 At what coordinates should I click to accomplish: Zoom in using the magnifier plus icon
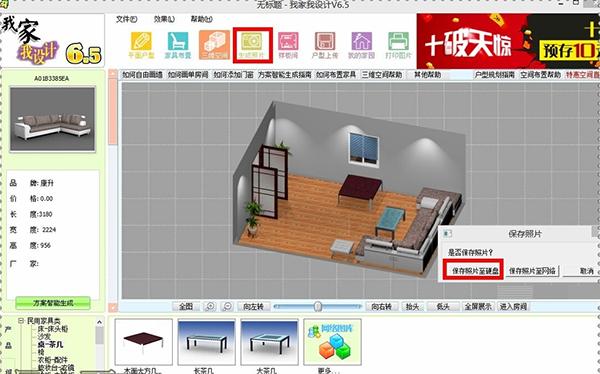tap(210, 307)
